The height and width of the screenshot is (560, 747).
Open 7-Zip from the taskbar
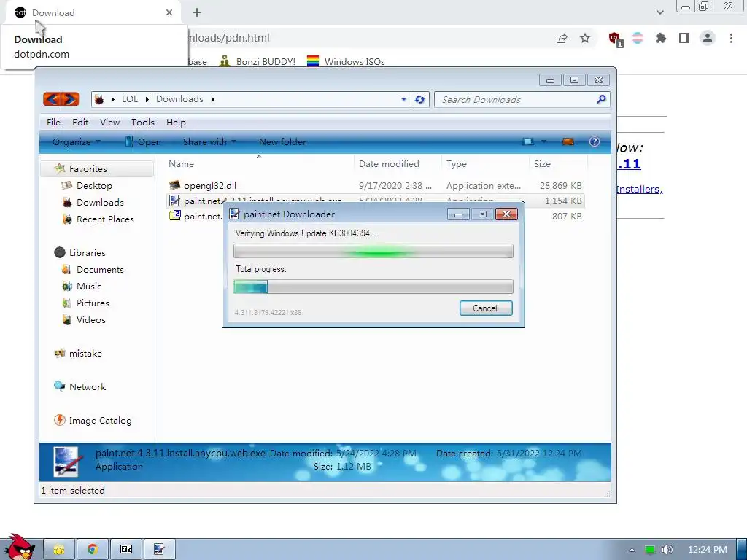point(125,550)
